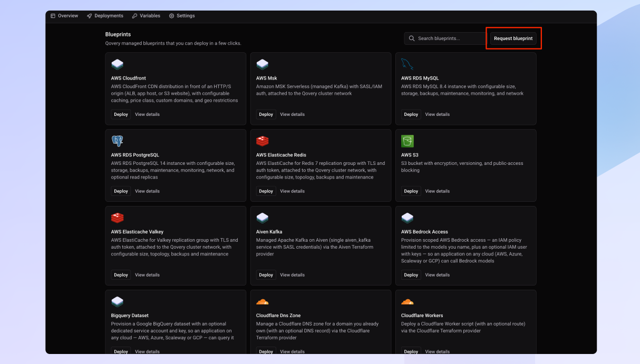Click the Aiven Kafka title text
Screen dimensions: 640x364
pyautogui.click(x=269, y=232)
